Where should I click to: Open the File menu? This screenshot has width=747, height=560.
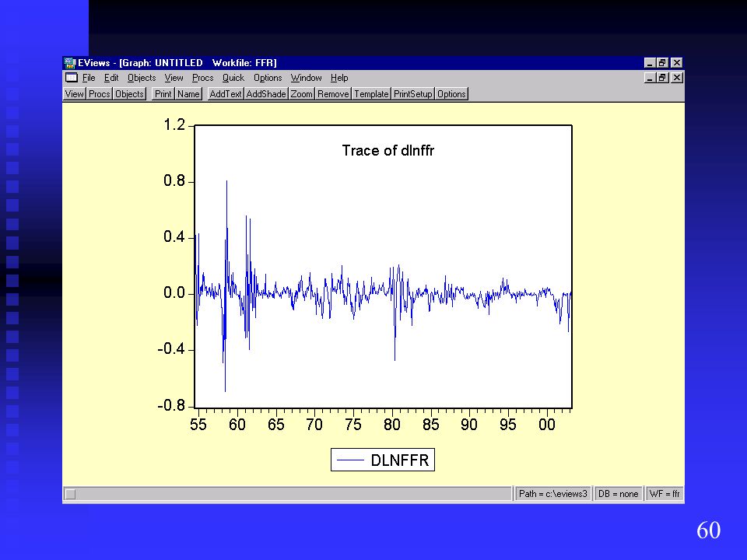coord(89,78)
